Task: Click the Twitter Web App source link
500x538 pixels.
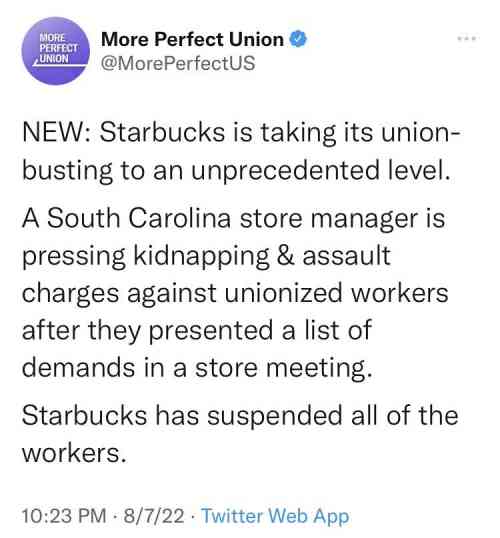Action: 275,515
